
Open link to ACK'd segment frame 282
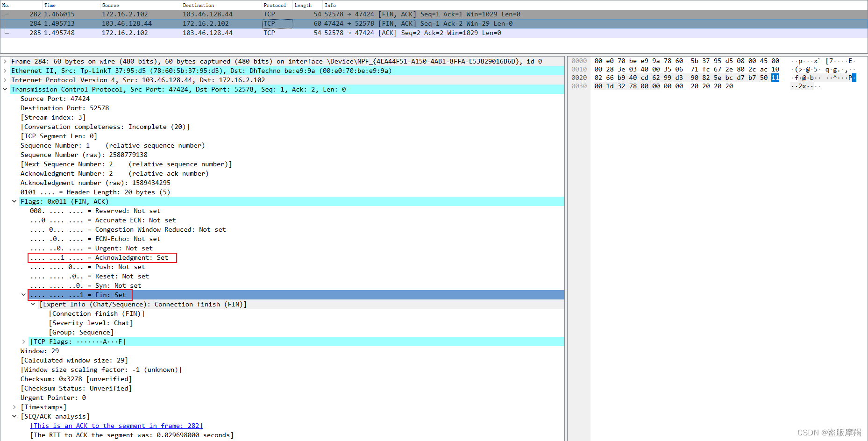click(116, 426)
